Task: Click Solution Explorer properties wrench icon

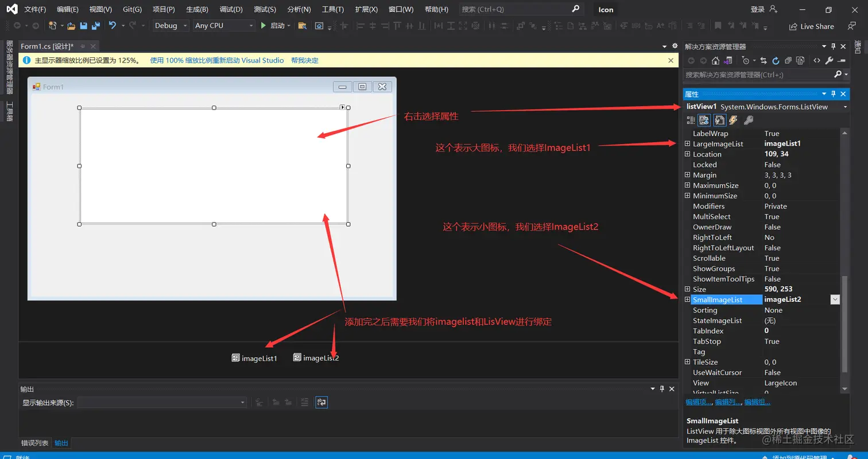Action: 829,60
